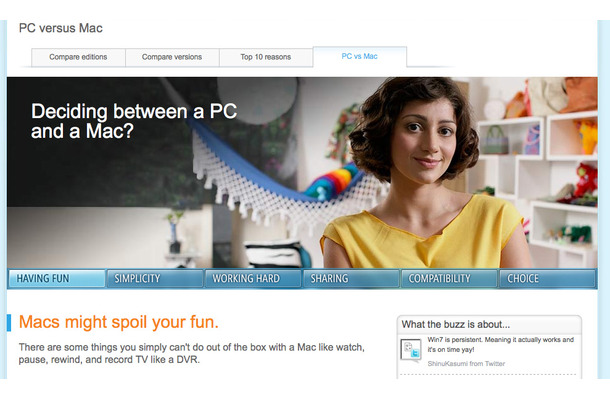Click the paragraph mentioning record TV like a DVR
The height and width of the screenshot is (400, 610).
pyautogui.click(x=192, y=353)
